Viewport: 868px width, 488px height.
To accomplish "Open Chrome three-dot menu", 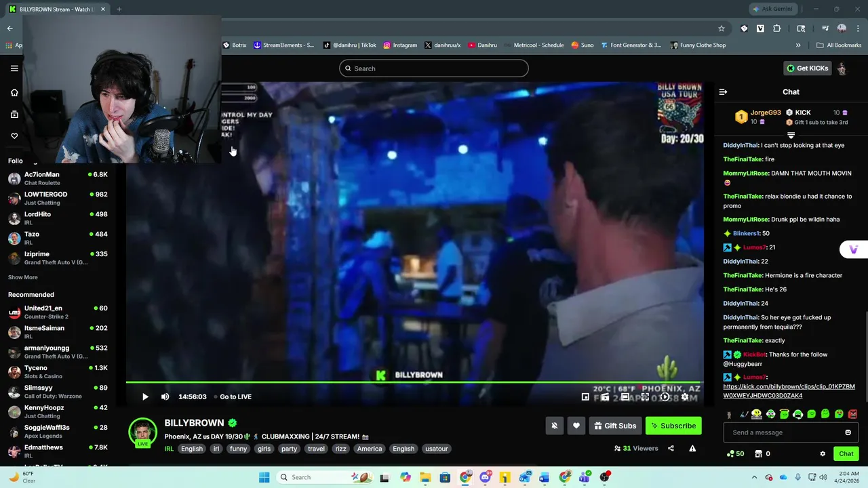I will 857,28.
